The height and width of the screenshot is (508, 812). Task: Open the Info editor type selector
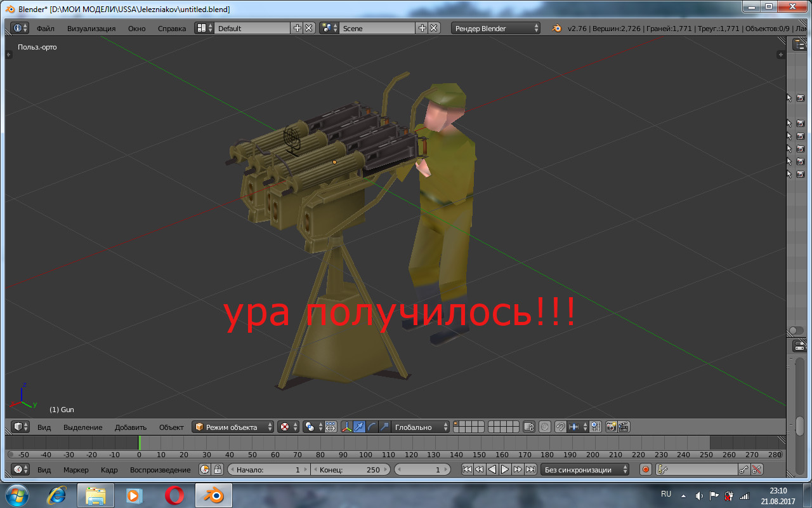click(x=20, y=28)
